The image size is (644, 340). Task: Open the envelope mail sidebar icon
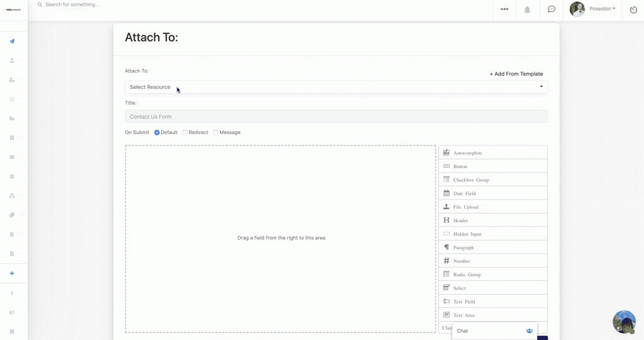click(12, 157)
